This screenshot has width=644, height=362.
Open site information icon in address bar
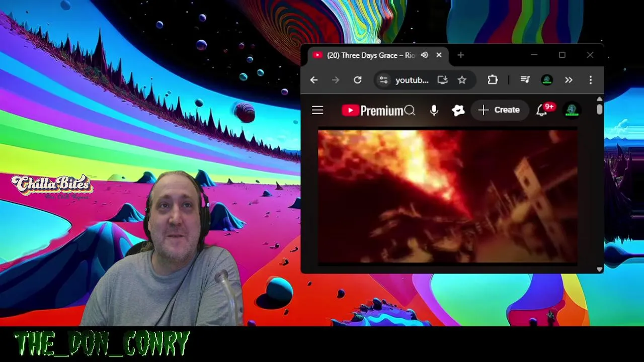[383, 80]
